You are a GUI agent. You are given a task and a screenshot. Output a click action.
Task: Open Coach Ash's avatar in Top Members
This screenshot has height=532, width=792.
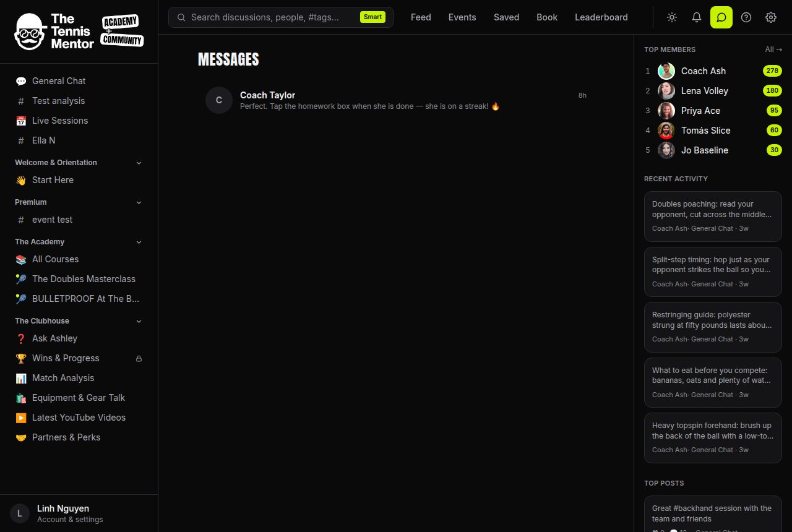(666, 71)
